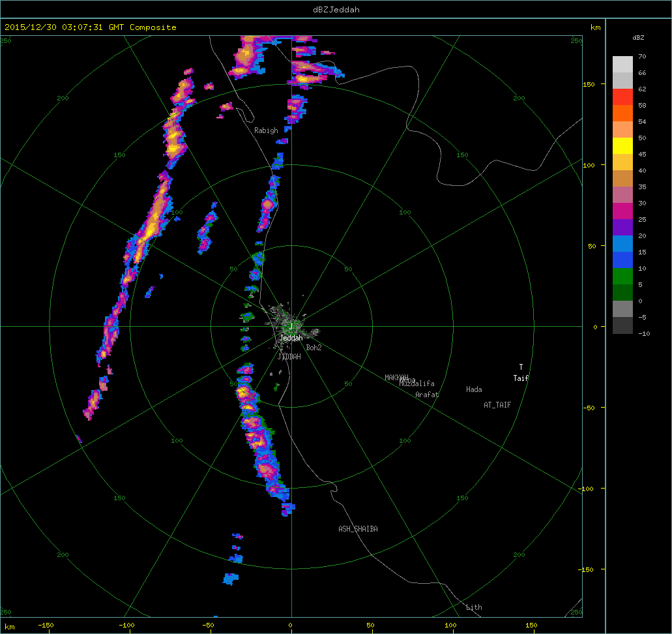Click the gray uppercase JIDDAH city label
The width and height of the screenshot is (672, 634).
click(289, 357)
